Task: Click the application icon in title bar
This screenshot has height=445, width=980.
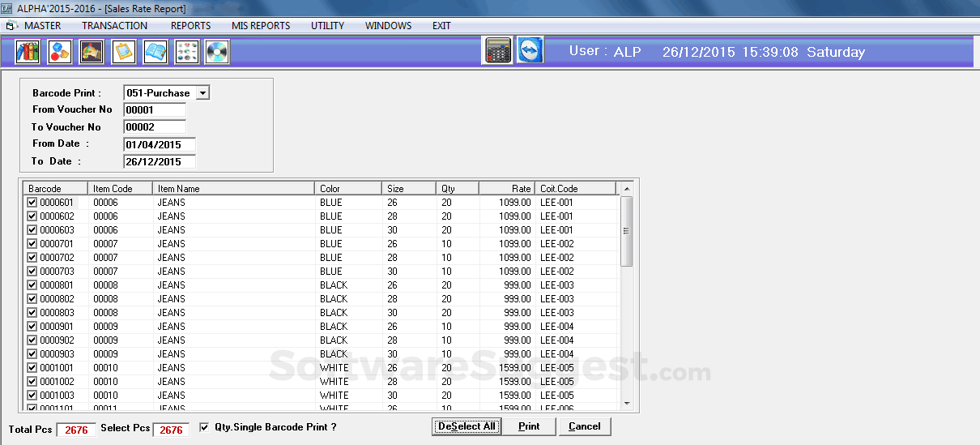Action: [x=7, y=8]
